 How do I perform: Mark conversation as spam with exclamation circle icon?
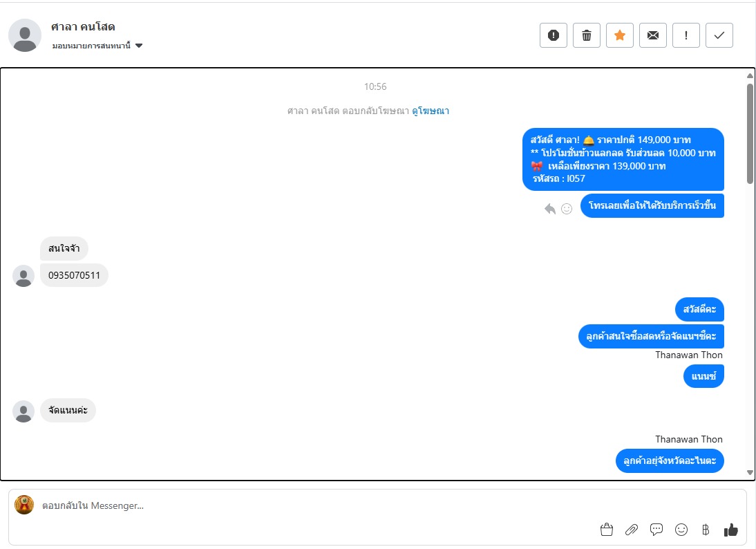coord(553,35)
